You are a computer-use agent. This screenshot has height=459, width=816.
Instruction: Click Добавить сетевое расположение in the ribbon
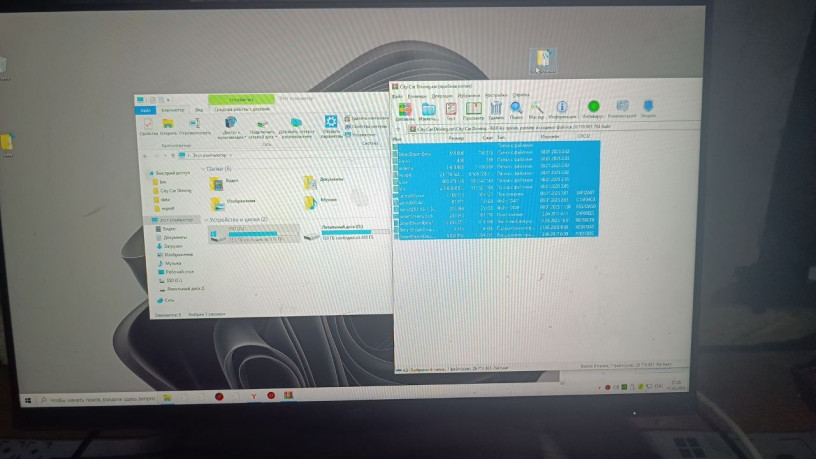[x=296, y=128]
